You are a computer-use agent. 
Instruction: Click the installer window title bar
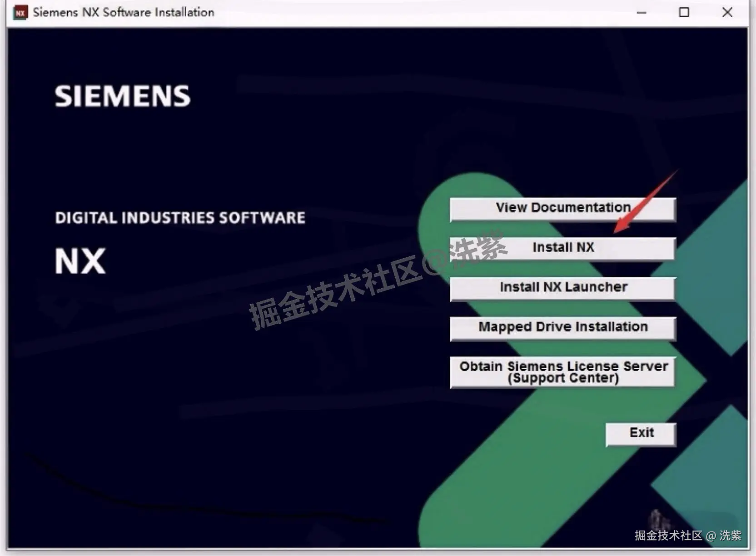tap(363, 12)
